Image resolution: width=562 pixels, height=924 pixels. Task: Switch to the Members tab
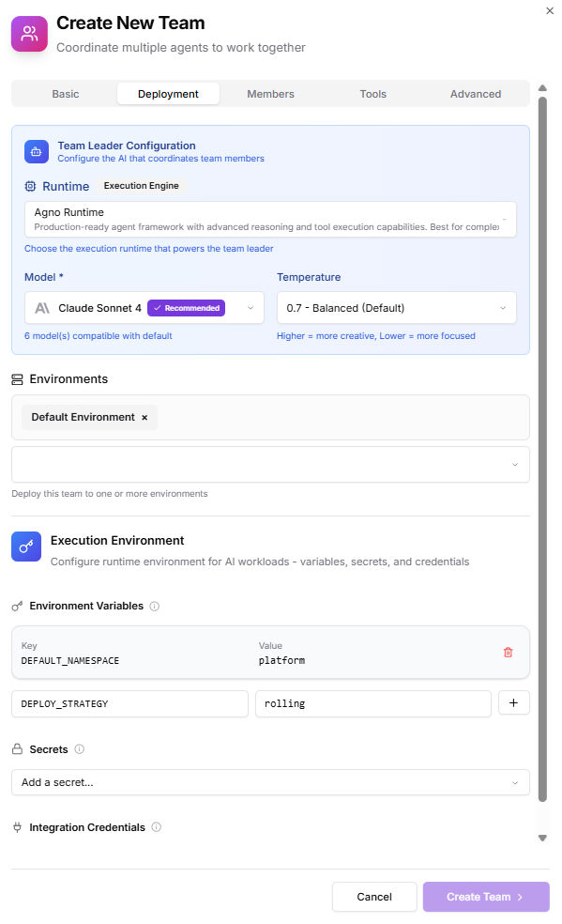[270, 93]
